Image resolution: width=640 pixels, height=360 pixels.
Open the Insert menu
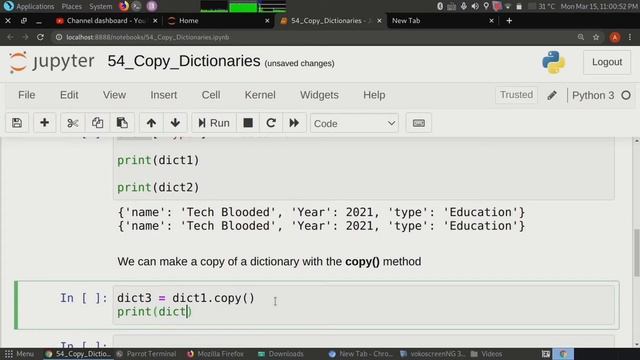click(x=163, y=95)
